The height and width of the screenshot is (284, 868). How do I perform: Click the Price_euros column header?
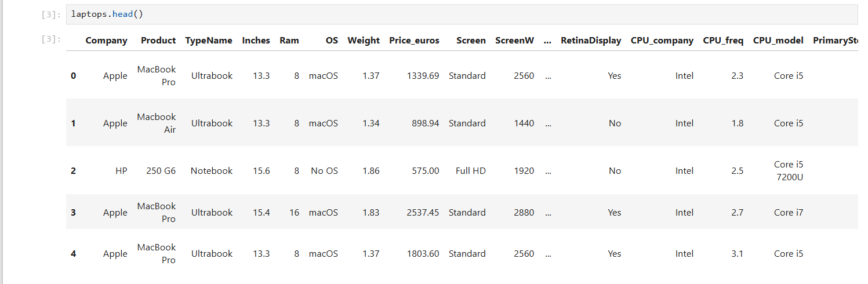pos(414,41)
